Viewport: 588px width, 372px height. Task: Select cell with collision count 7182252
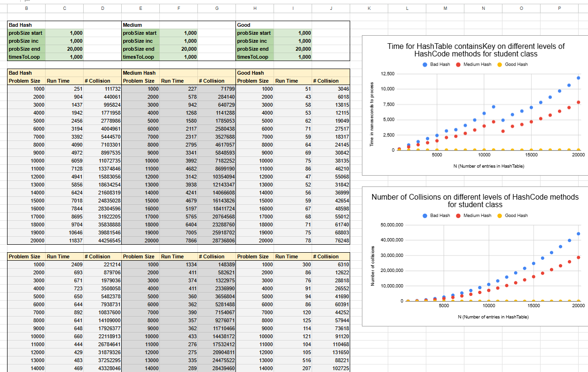217,161
